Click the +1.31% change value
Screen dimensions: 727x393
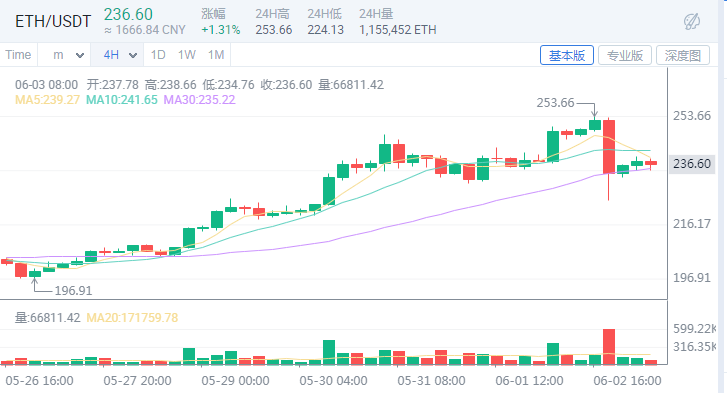point(221,30)
